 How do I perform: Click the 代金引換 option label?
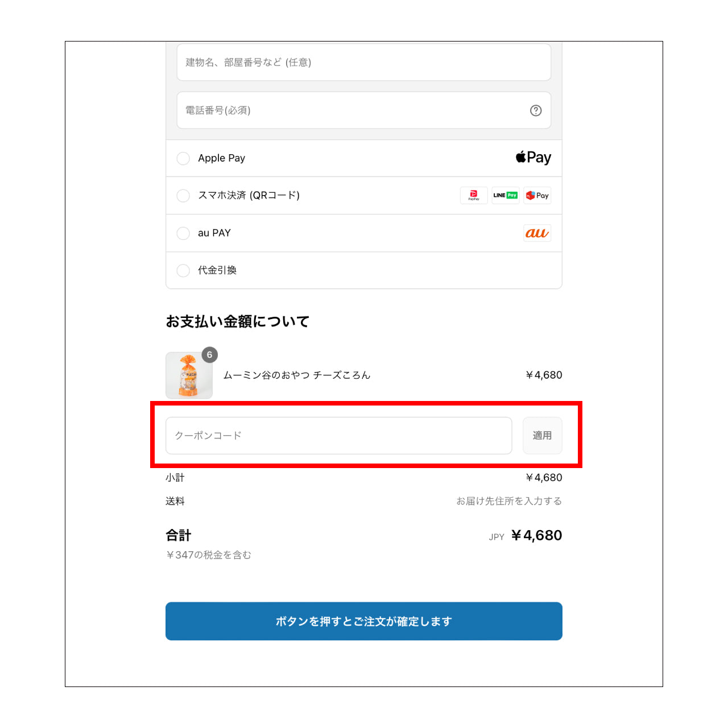[x=217, y=270]
